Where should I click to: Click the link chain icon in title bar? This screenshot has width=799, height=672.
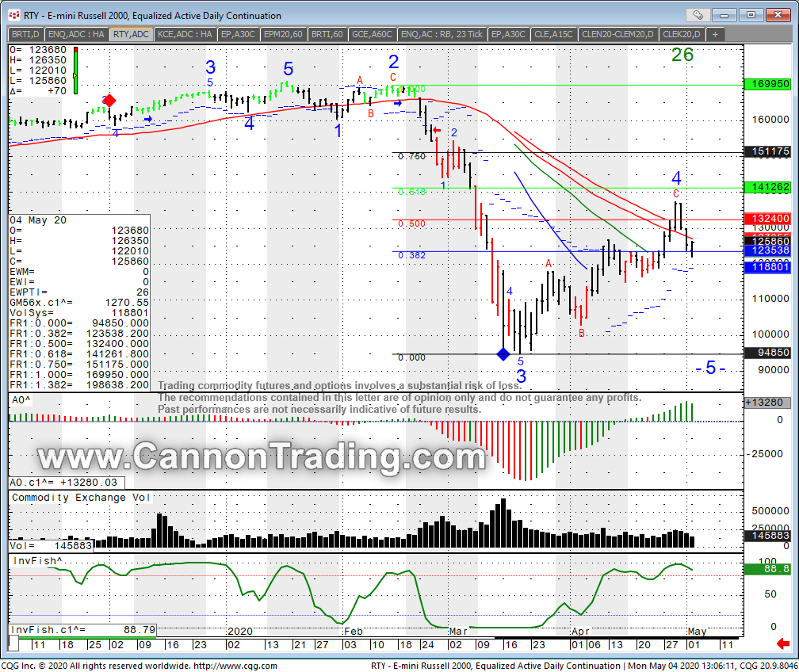(698, 14)
